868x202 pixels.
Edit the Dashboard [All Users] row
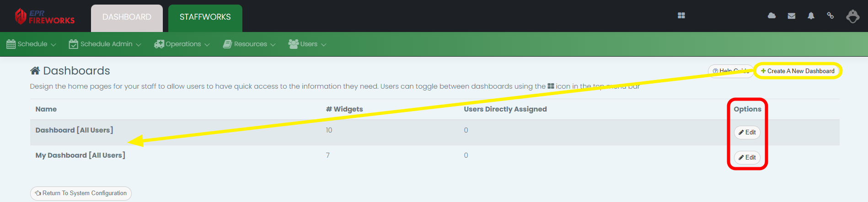747,133
